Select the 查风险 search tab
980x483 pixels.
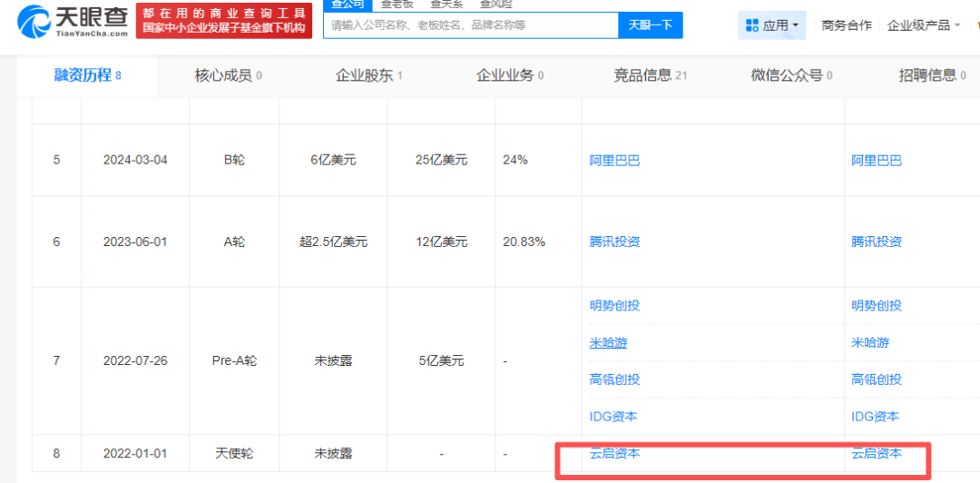495,5
